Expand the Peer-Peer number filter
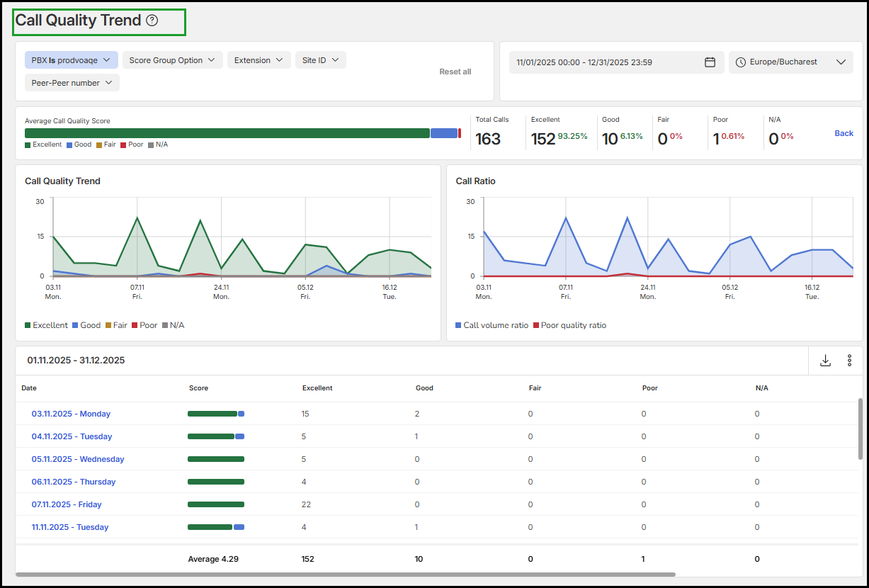 click(72, 83)
